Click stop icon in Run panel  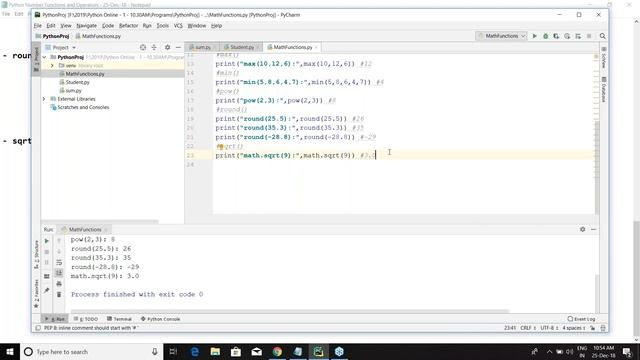click(47, 252)
